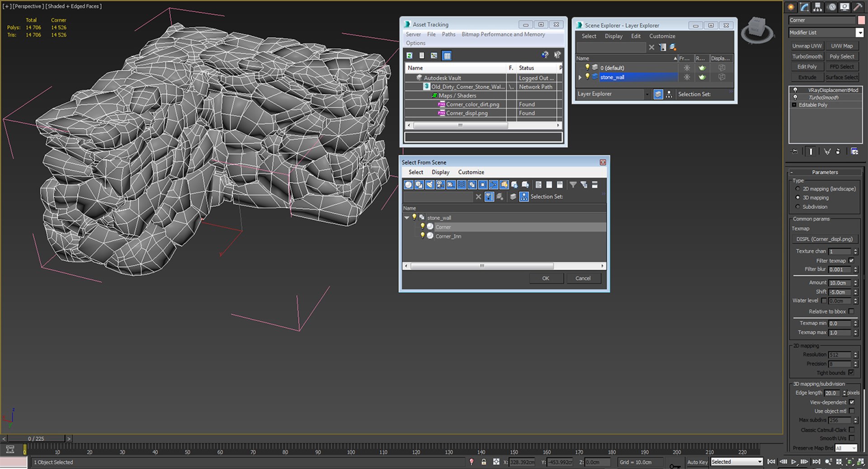This screenshot has width=868, height=469.
Task: Switch Asset Tracking to table view icon
Action: tap(447, 56)
